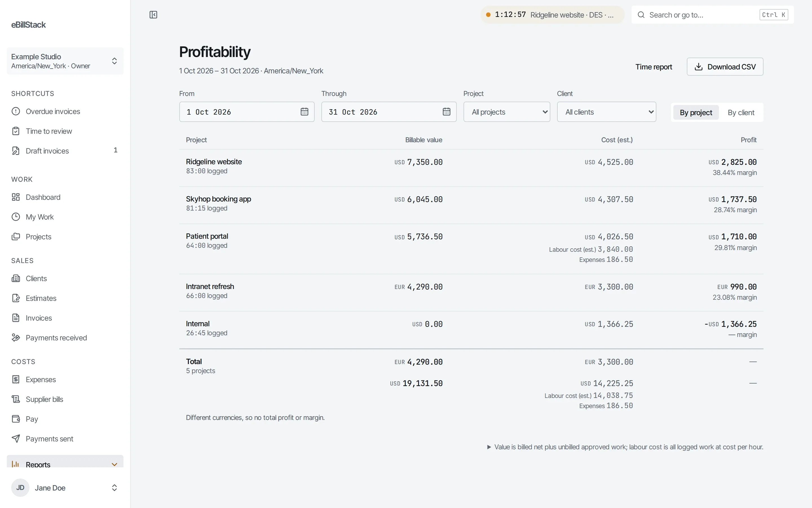Click the Payments sent paper-plane icon
The width and height of the screenshot is (812, 508).
[x=16, y=439]
